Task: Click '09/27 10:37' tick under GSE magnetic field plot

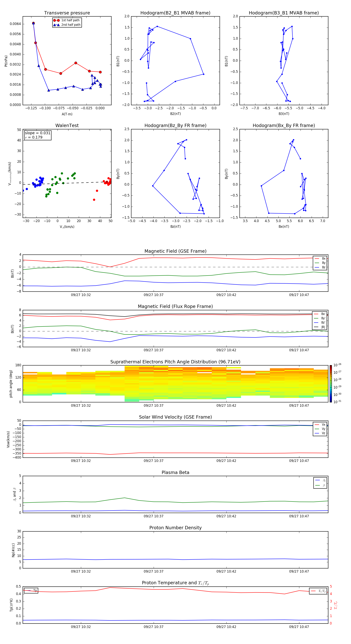Action: [153, 295]
